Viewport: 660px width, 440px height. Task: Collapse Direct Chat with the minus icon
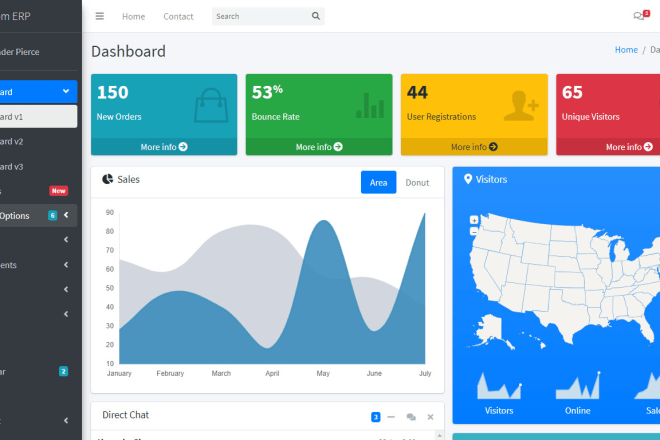[391, 417]
